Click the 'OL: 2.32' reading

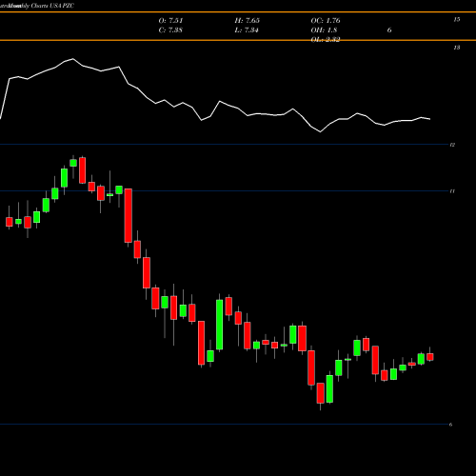(x=326, y=40)
